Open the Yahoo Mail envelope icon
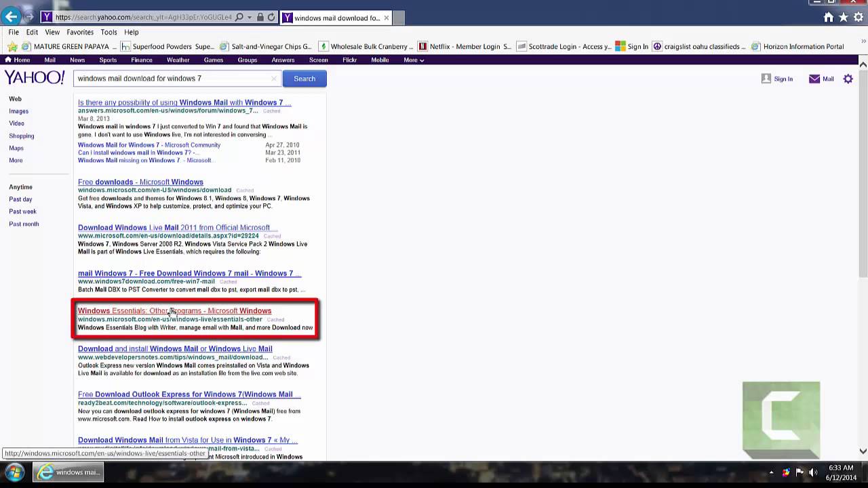This screenshot has width=868, height=488. 814,79
